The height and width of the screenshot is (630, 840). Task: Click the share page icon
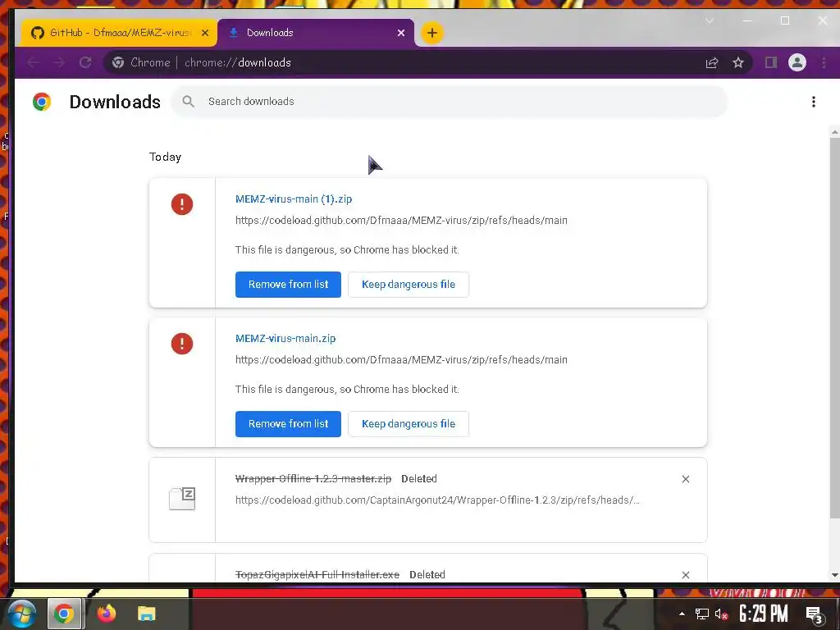711,62
